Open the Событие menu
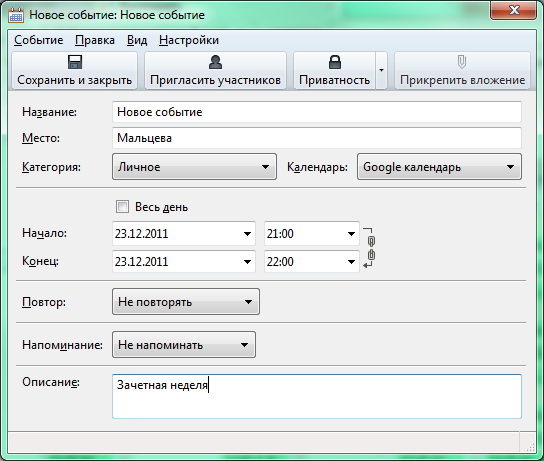 (x=39, y=40)
